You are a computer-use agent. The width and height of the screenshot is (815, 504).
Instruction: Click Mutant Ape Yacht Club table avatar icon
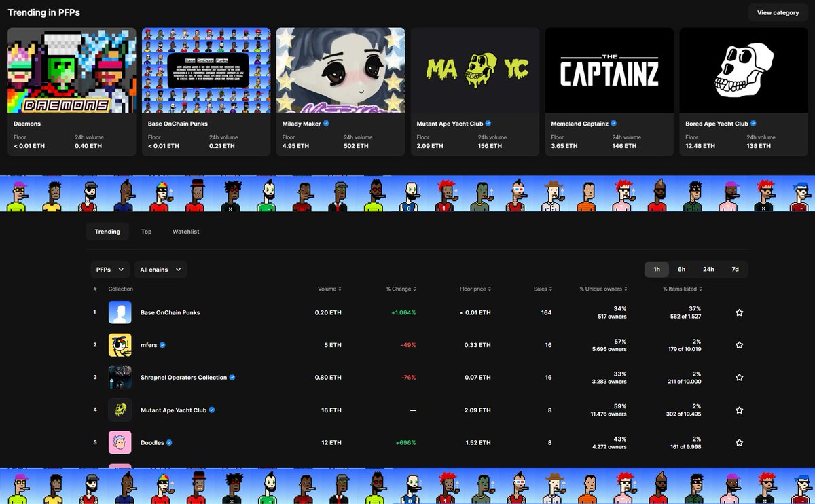[x=120, y=410]
